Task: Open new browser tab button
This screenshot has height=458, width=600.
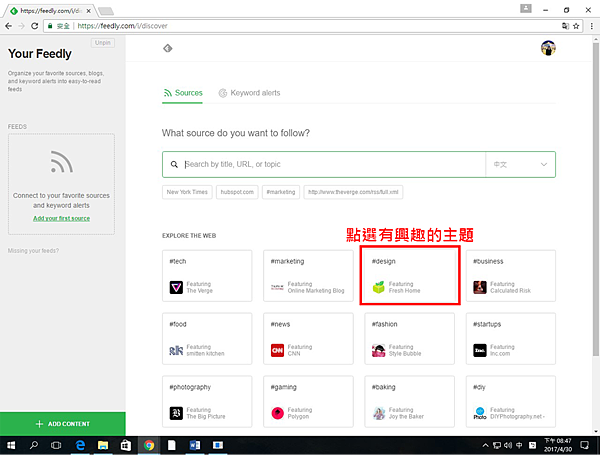Action: click(x=106, y=11)
